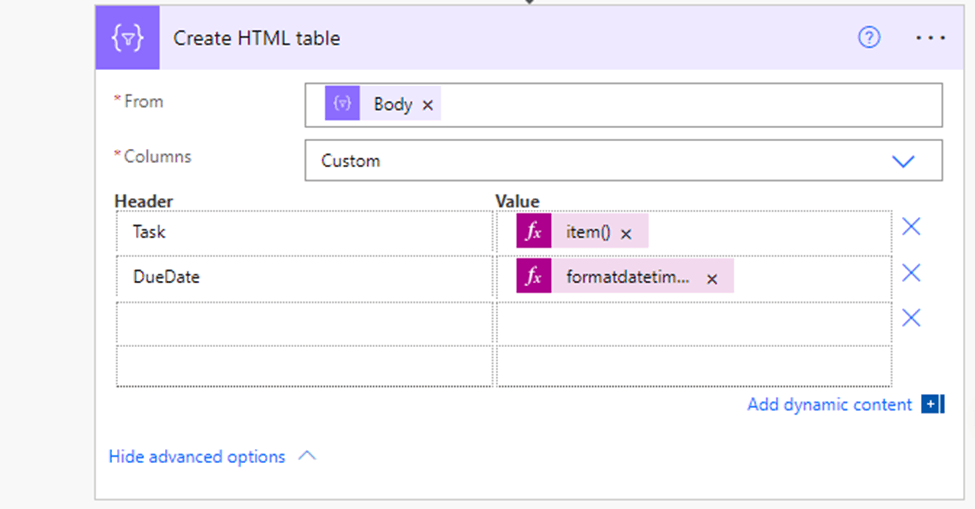975x509 pixels.
Task: Click the Header column label
Action: click(144, 201)
